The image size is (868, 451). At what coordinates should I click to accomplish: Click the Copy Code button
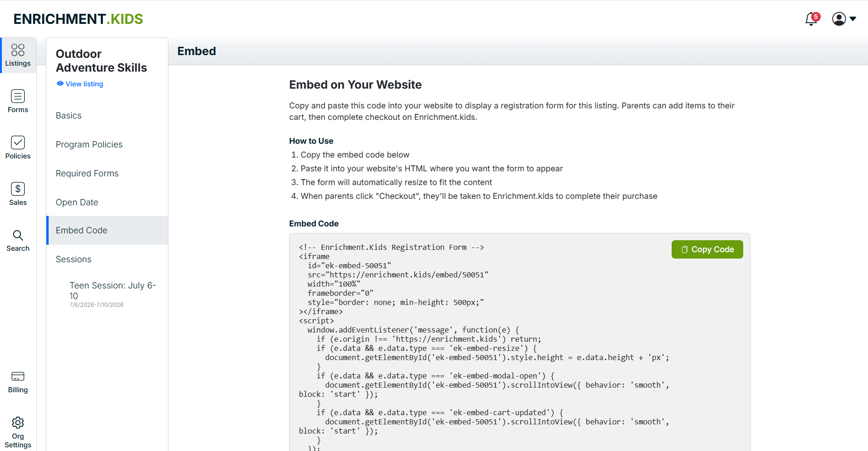707,249
